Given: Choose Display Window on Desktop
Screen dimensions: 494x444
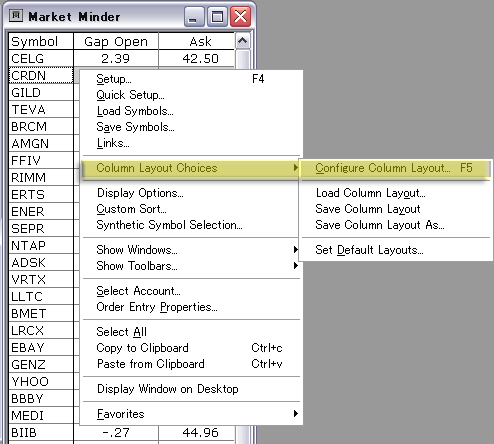Looking at the screenshot, I should 191,389.
